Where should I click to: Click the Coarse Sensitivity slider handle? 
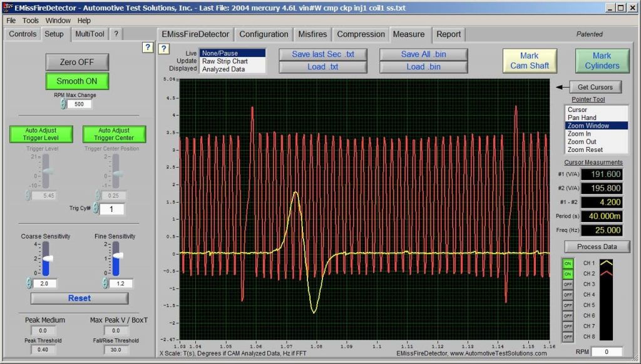tap(48, 258)
